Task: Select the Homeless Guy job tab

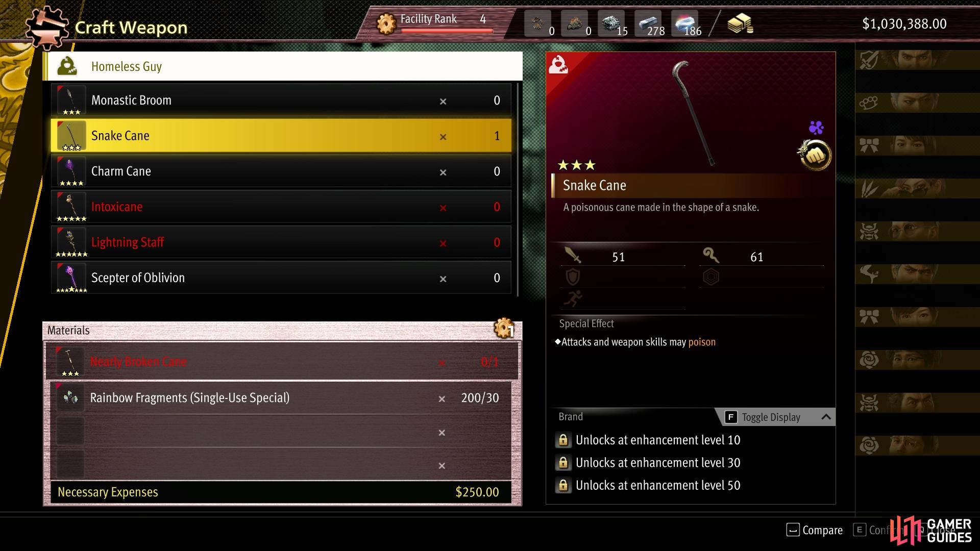Action: click(x=283, y=66)
